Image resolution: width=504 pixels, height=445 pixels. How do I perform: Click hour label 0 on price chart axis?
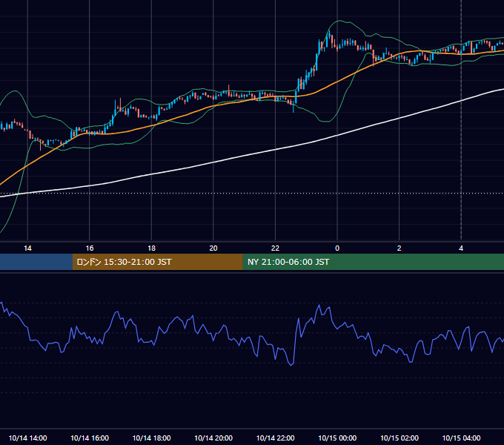tap(337, 248)
